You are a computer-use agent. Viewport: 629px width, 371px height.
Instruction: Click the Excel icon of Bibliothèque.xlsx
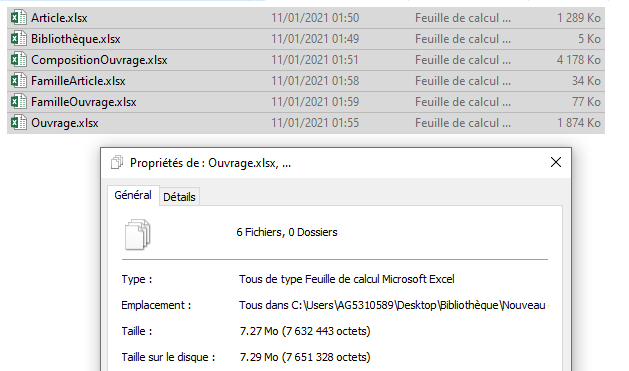pos(18,39)
